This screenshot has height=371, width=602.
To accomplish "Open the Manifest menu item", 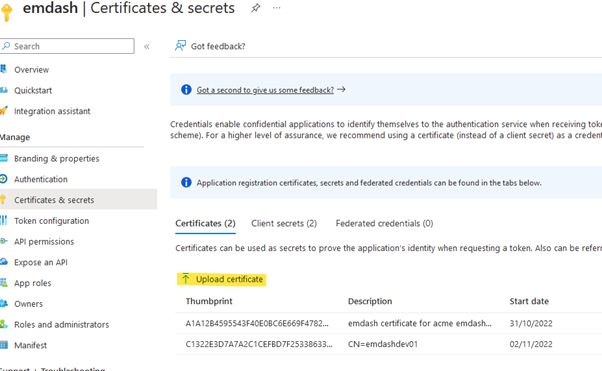I will click(30, 345).
